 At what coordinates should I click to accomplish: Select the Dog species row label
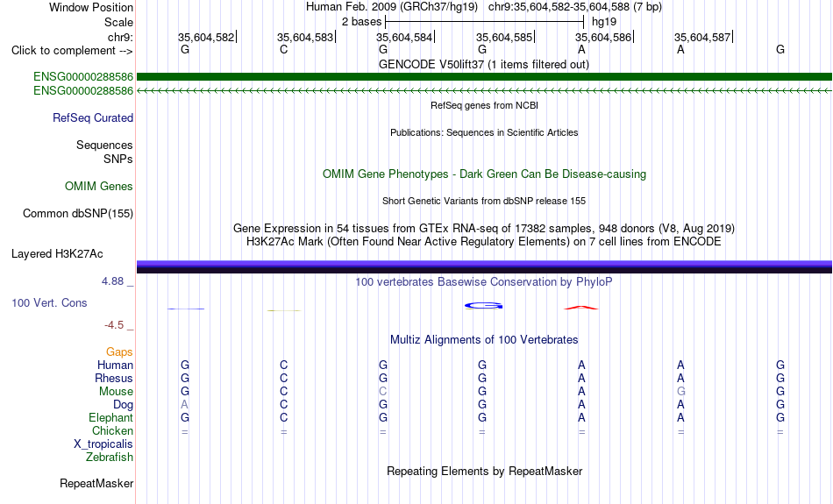click(x=124, y=405)
